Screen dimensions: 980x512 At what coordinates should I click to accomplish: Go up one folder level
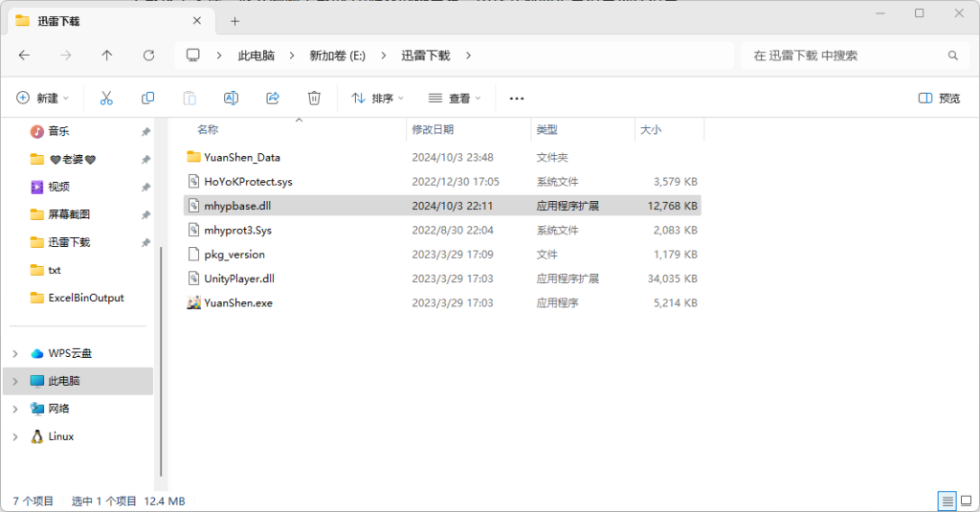(107, 56)
